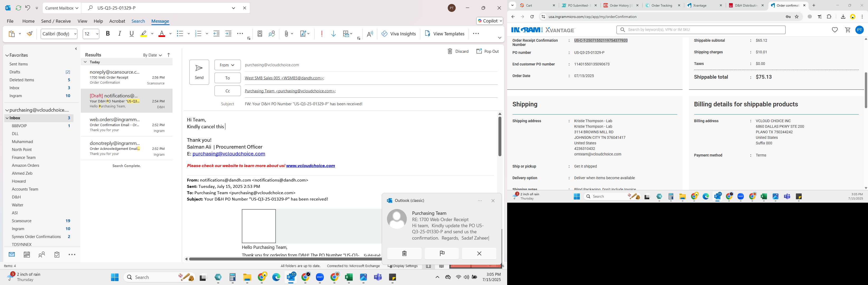Open the Acrobat ribbon tab
This screenshot has height=285, width=868.
(117, 21)
